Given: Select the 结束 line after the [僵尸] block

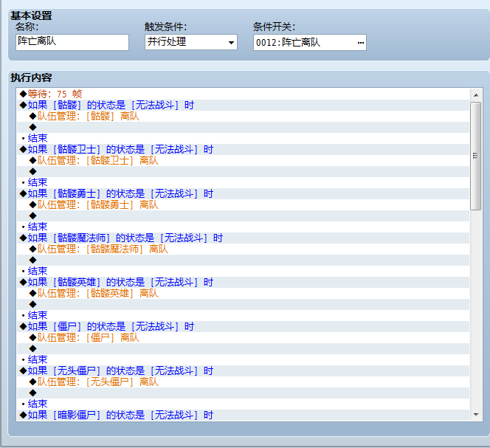Looking at the screenshot, I should point(243,360).
